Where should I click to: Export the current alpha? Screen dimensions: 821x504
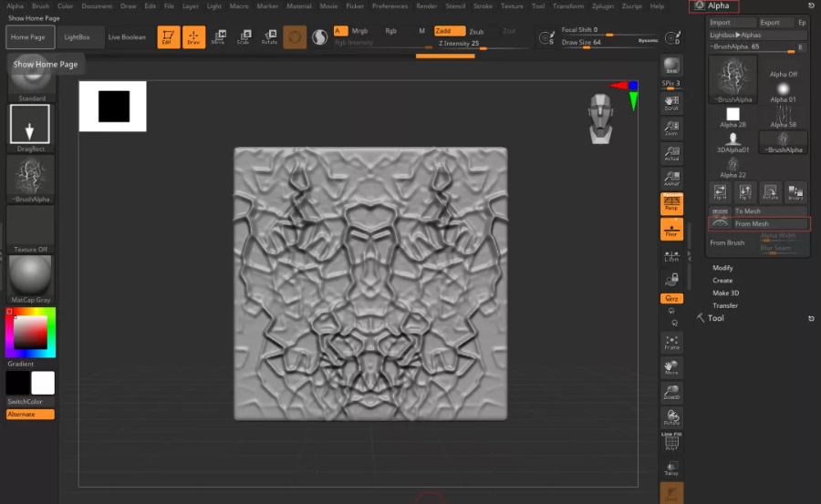point(776,23)
